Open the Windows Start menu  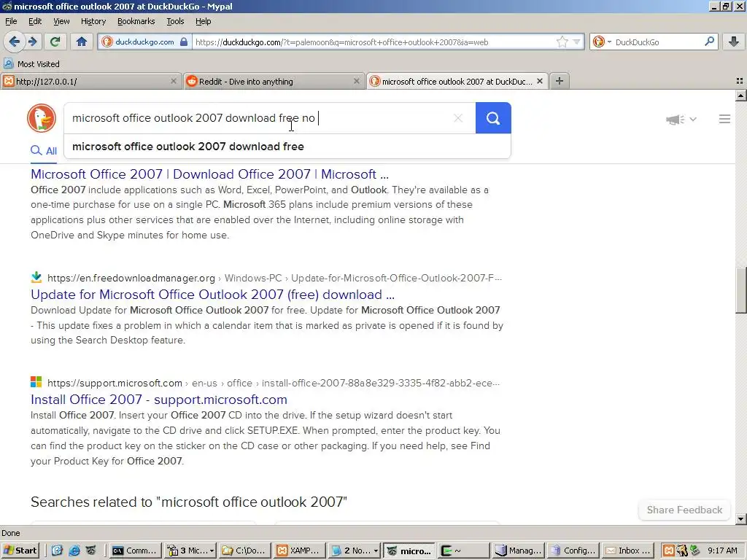20,551
